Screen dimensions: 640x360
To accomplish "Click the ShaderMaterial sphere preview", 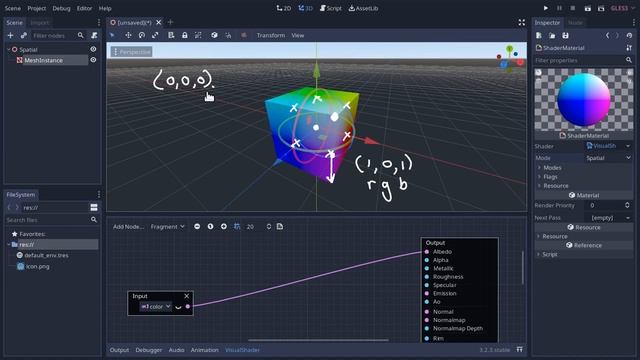I will [x=584, y=100].
